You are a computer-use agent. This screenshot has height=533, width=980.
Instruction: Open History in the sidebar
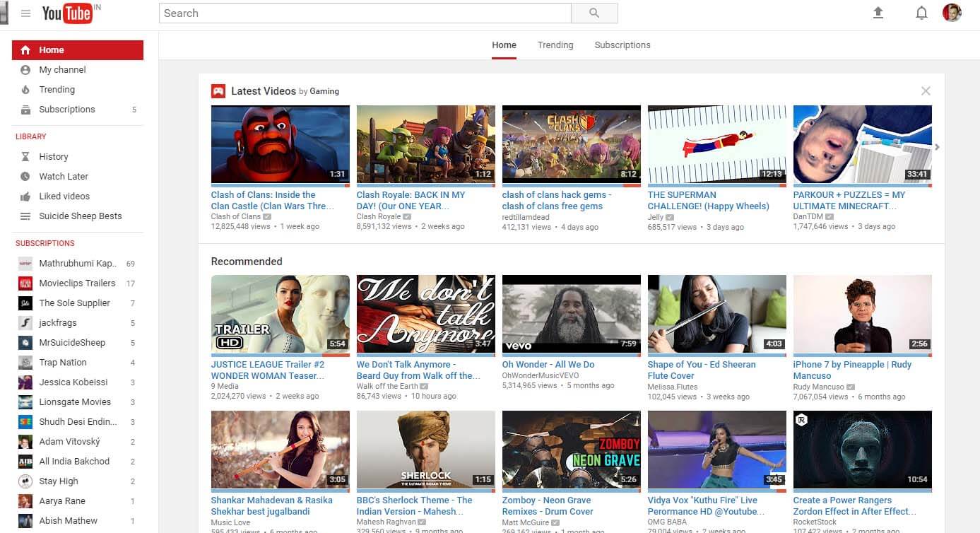click(54, 157)
